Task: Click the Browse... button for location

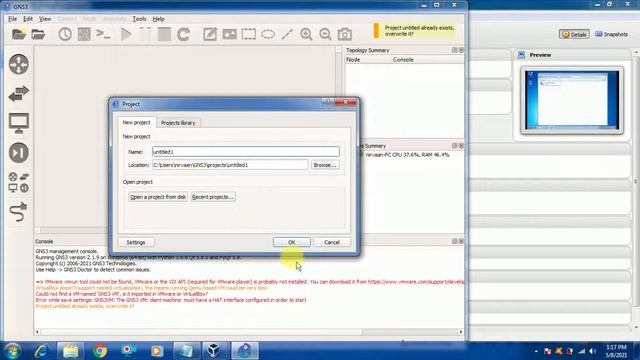Action: coord(325,165)
